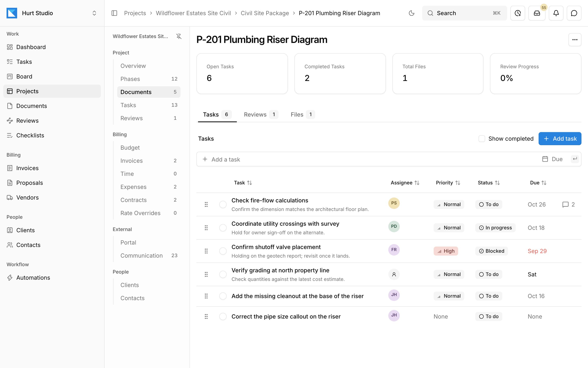The image size is (588, 368).
Task: Mark Check fire-flow calculations as complete
Action: click(x=223, y=204)
